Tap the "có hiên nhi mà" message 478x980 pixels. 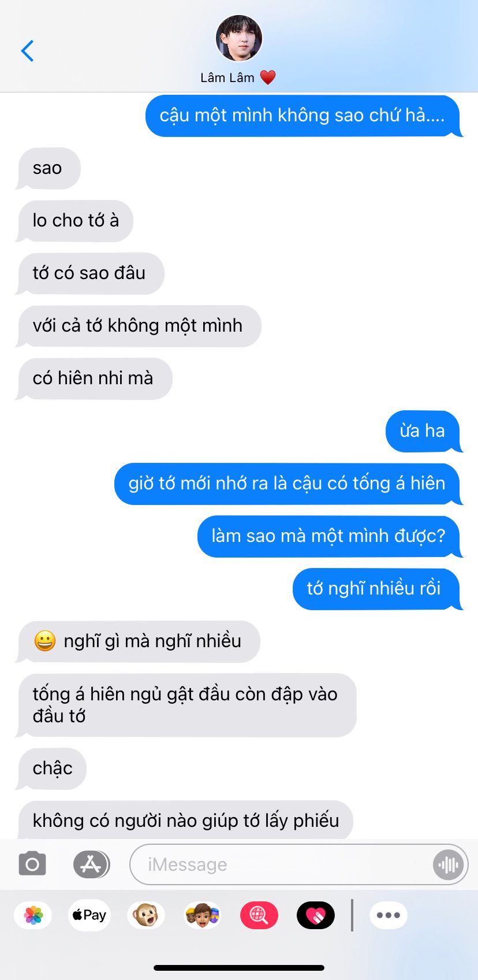tap(94, 378)
